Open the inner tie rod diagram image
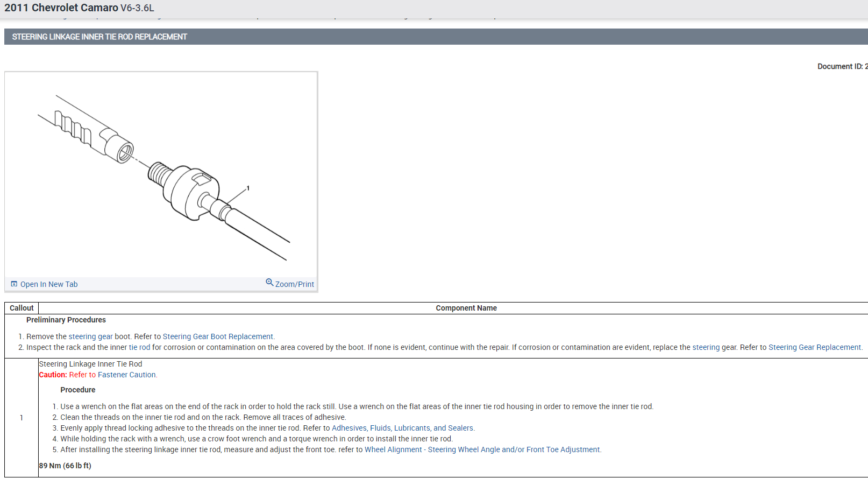868x485 pixels. point(161,175)
